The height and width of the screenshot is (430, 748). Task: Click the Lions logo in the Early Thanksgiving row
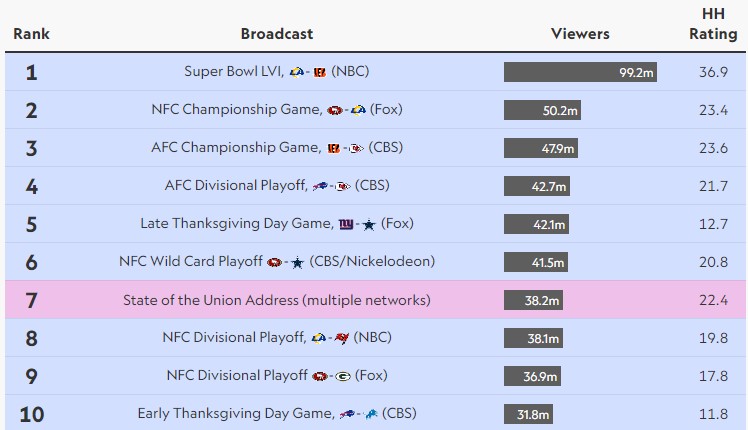[369, 414]
